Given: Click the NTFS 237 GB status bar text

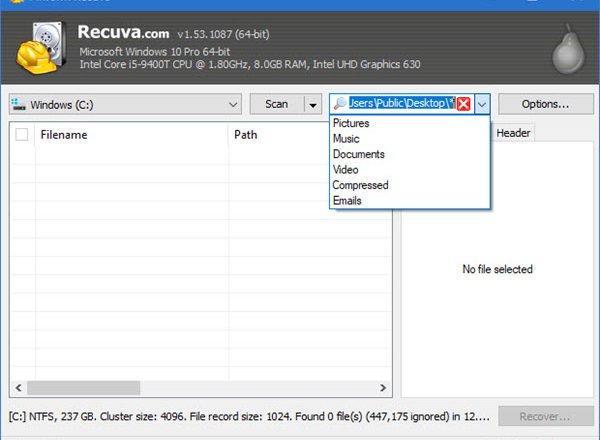Looking at the screenshot, I should pyautogui.click(x=249, y=416).
